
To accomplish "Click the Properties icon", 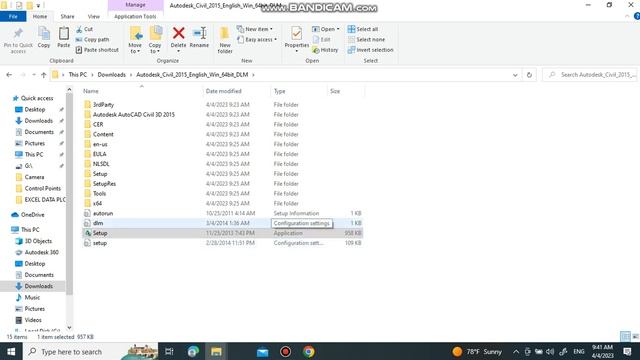I will point(297,33).
